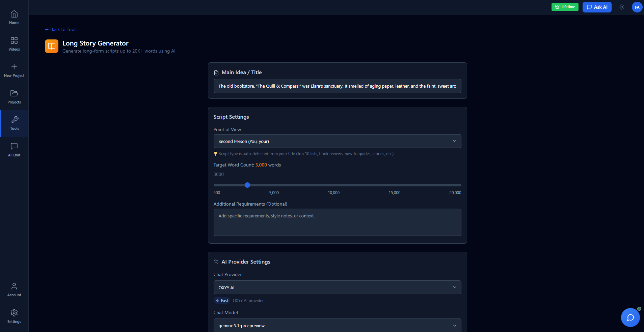644x332 pixels.
Task: Click the target word count slider handle
Action: [247, 185]
